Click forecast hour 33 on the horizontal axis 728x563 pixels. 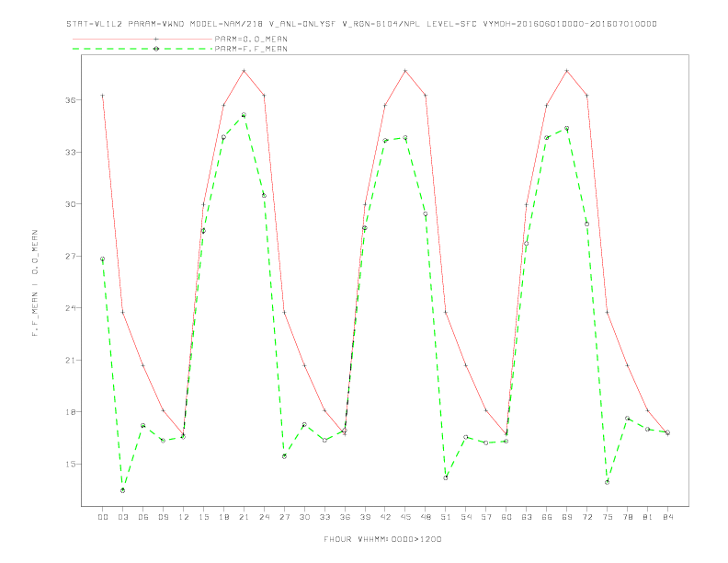(x=324, y=517)
